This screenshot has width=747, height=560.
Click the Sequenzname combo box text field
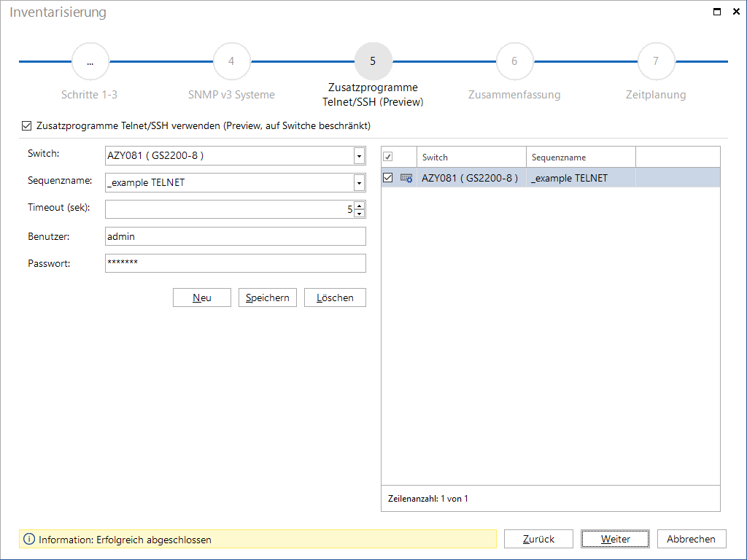click(230, 183)
